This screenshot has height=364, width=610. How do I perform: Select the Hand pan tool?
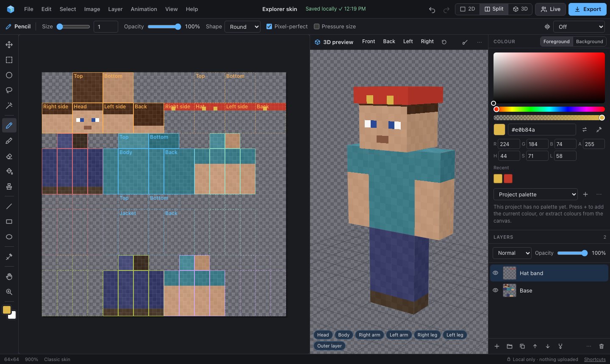click(9, 276)
